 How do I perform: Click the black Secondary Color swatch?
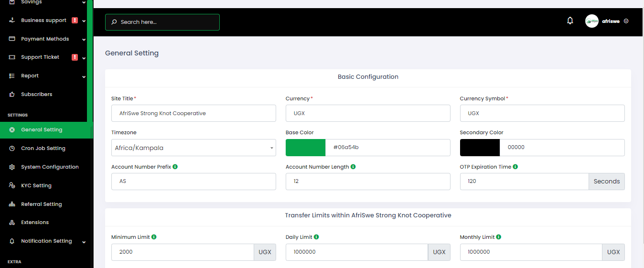pos(480,148)
